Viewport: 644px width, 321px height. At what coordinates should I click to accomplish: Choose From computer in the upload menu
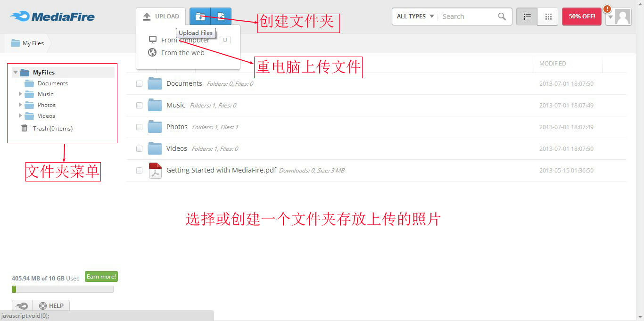185,40
